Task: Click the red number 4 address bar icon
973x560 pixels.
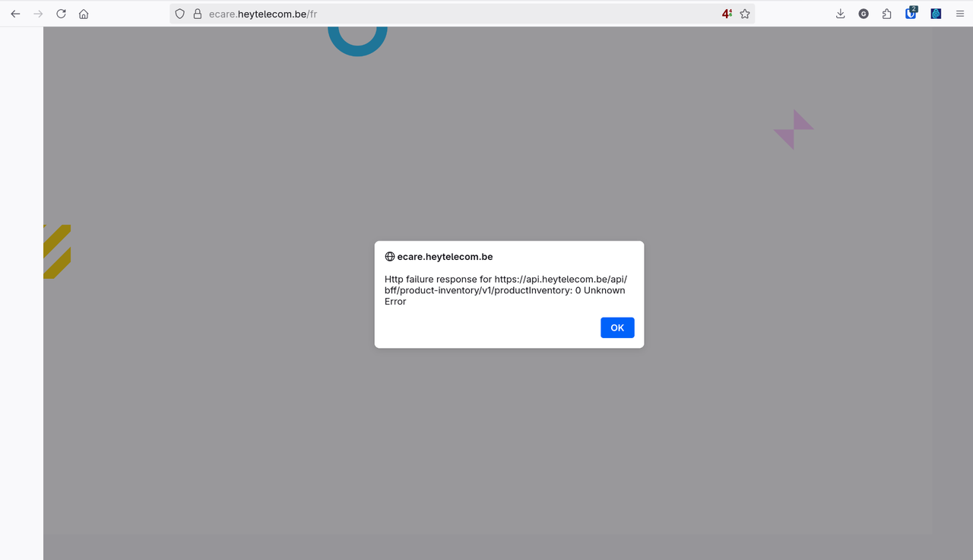Action: click(x=727, y=14)
